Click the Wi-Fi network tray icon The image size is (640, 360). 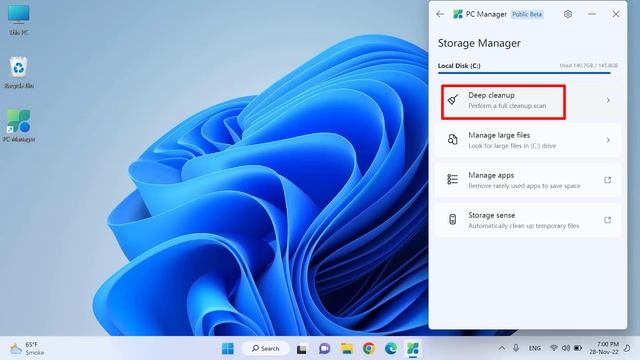(554, 348)
